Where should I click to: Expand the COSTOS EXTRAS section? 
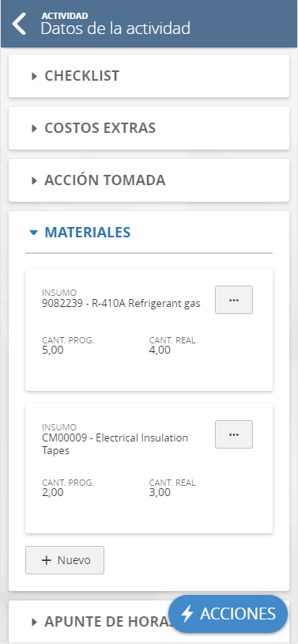point(149,128)
